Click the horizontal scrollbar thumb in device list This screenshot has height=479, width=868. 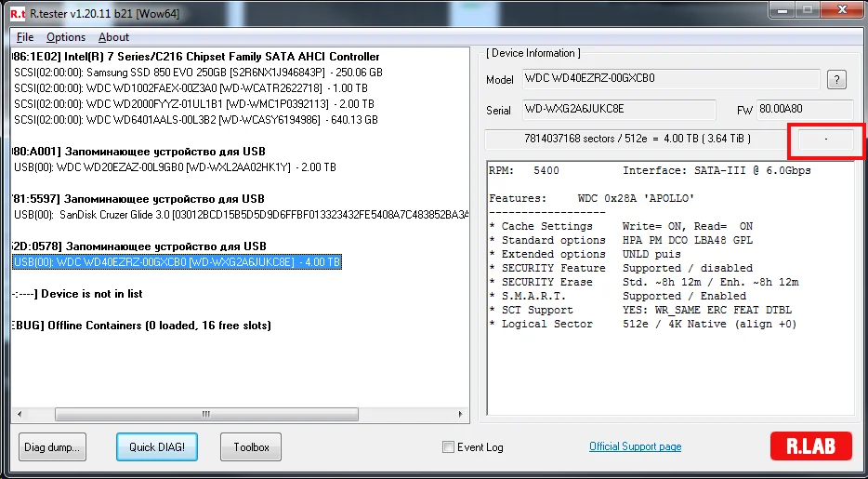click(206, 414)
